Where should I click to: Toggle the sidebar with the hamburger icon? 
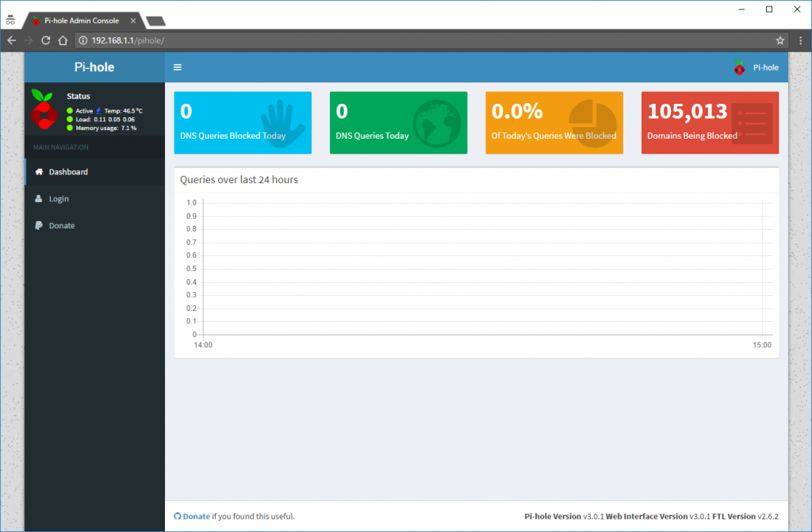click(x=177, y=67)
